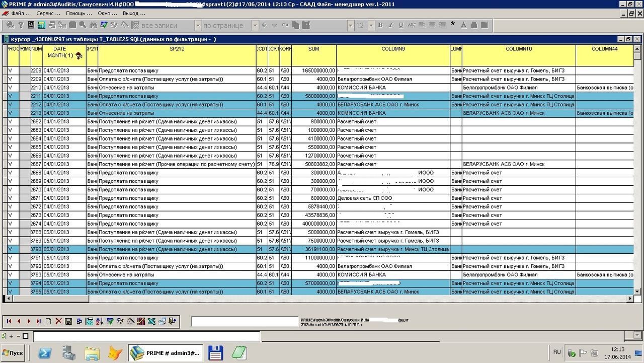Save changes with bottom floppy icon
Viewport: 644px width, 363px height.
[68, 321]
